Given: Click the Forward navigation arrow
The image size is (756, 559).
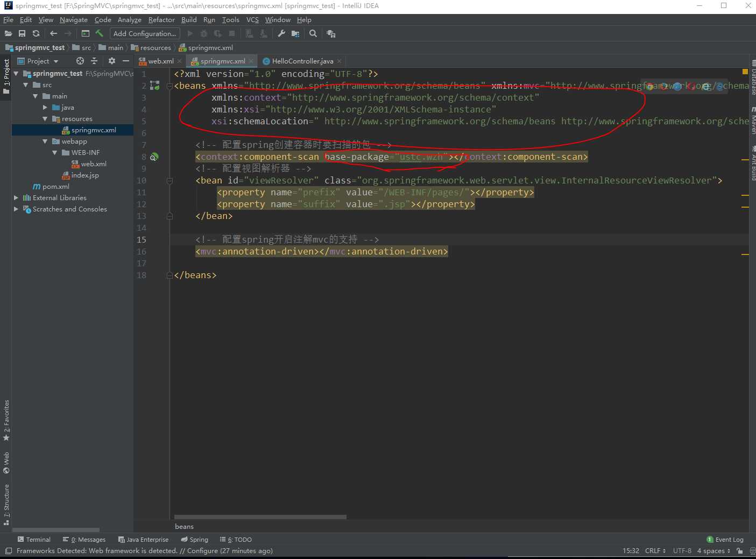Looking at the screenshot, I should pyautogui.click(x=68, y=33).
